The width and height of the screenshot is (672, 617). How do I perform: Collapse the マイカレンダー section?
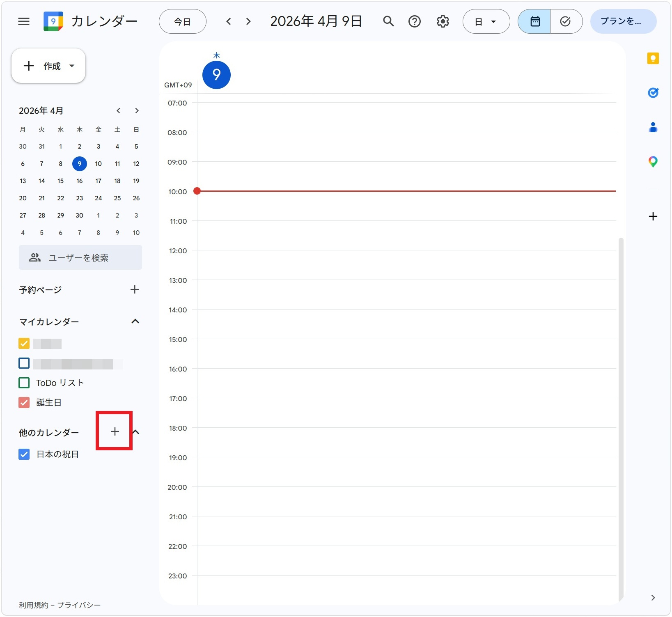(x=135, y=321)
